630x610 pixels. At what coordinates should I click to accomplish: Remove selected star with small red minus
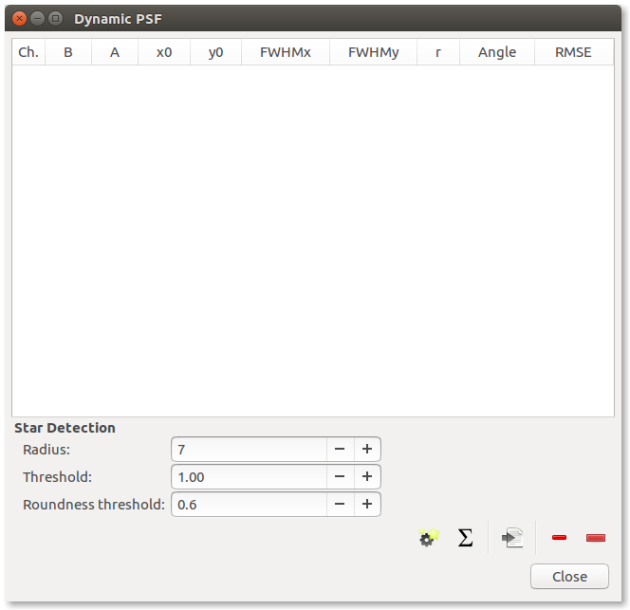(559, 538)
